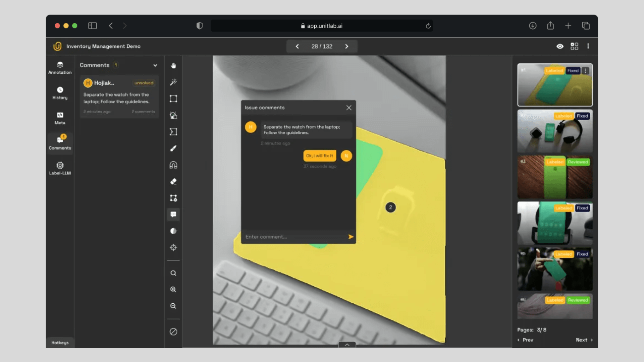Click the crosshair target tool

click(173, 248)
